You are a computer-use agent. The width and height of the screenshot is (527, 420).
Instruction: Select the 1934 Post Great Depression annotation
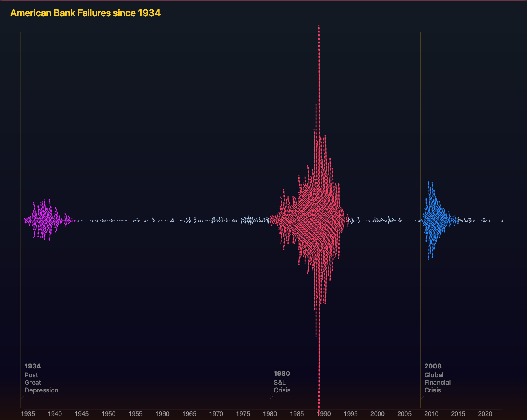[41, 379]
